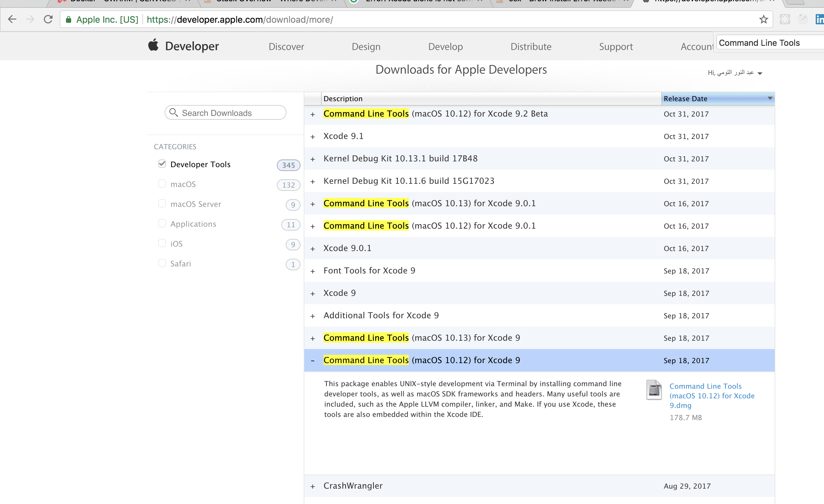Open the user account dropdown next to Hi

[760, 73]
